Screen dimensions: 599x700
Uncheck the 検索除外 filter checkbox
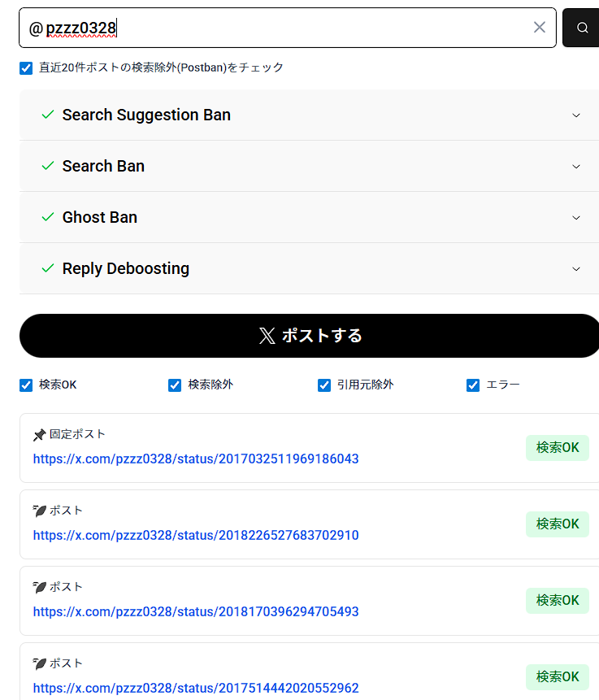coord(175,385)
